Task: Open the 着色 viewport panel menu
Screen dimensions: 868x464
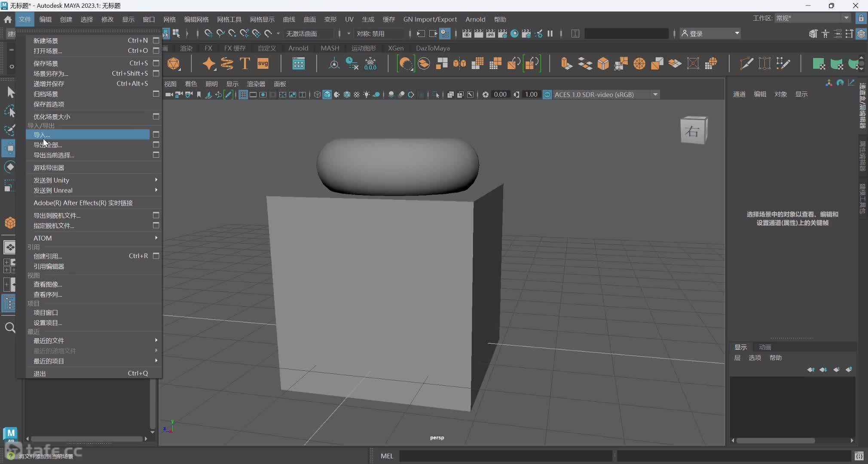Action: (191, 84)
